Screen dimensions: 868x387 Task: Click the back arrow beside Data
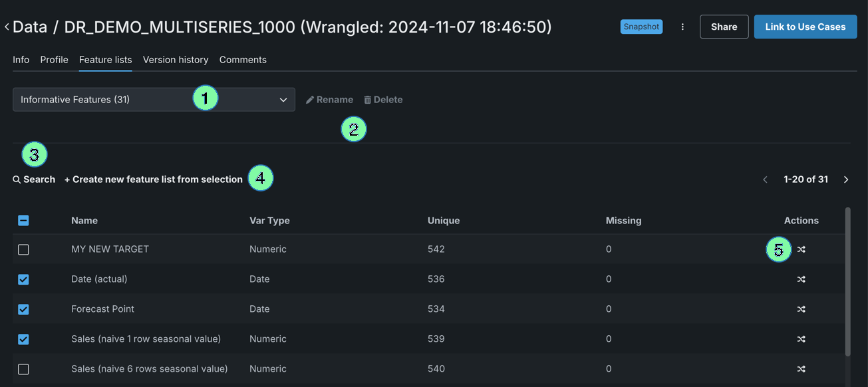click(x=7, y=27)
